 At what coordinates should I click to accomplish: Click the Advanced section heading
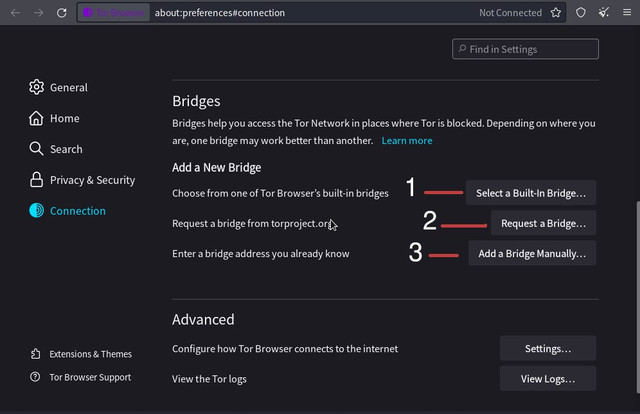pos(203,319)
